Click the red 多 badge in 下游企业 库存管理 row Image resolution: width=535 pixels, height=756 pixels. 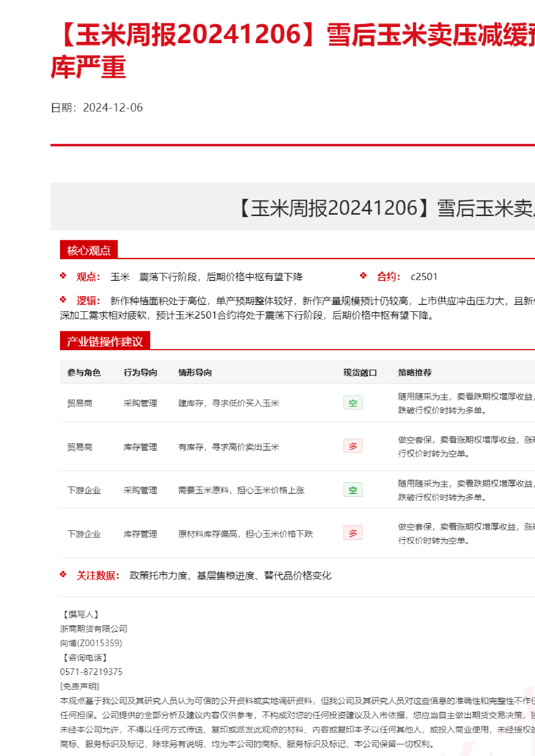click(x=353, y=533)
